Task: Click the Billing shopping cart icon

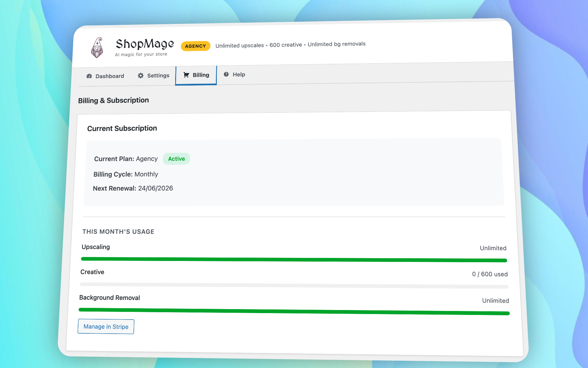Action: pyautogui.click(x=186, y=75)
